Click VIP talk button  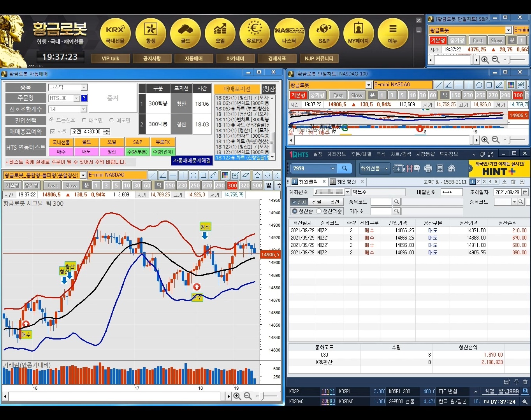[111, 58]
